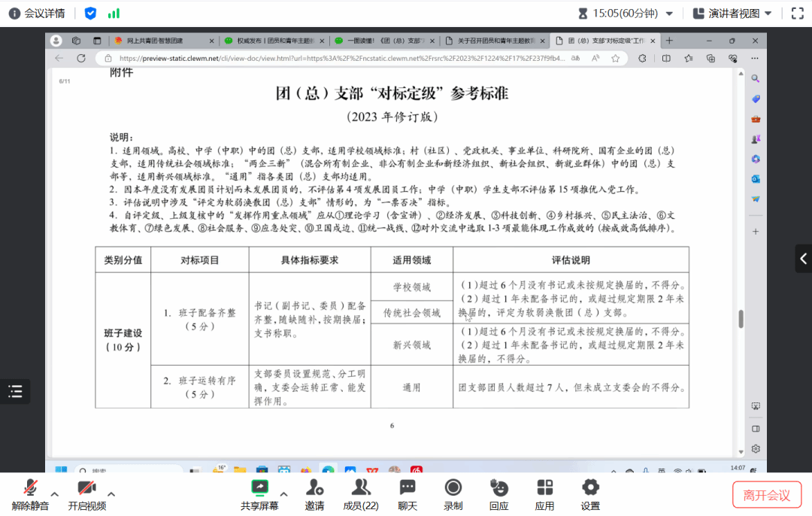Open the 会议详情 meeting info icon

(x=14, y=14)
